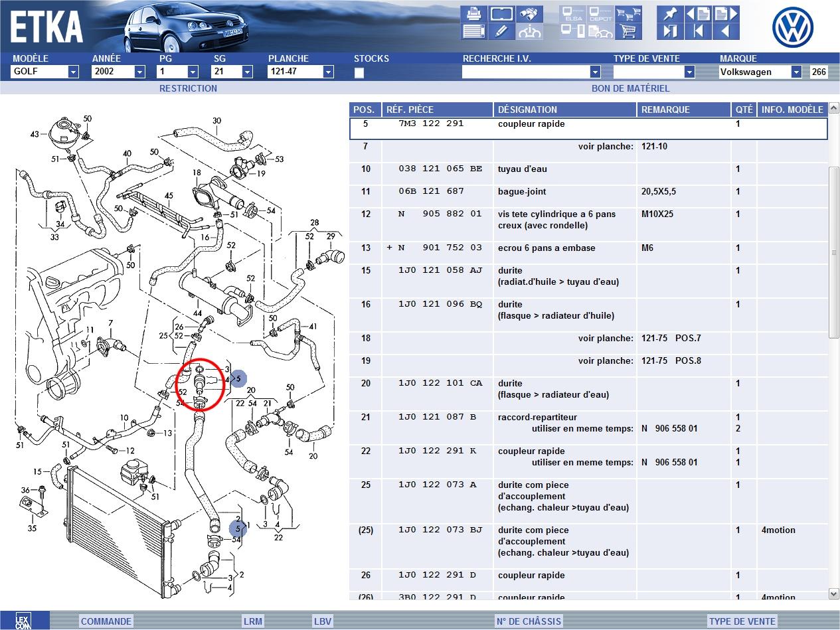Click the pencil edit icon
Screen dimensions: 840x630
tap(501, 31)
